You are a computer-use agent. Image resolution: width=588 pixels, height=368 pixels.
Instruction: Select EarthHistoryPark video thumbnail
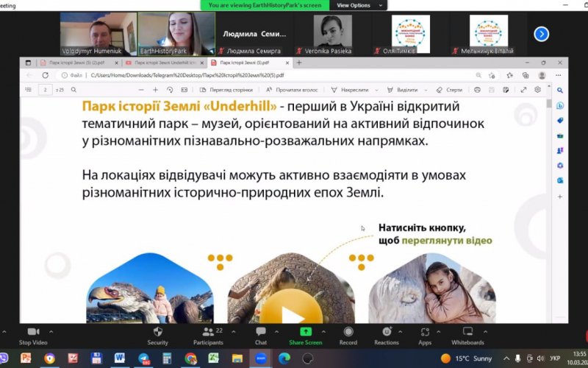click(x=176, y=34)
